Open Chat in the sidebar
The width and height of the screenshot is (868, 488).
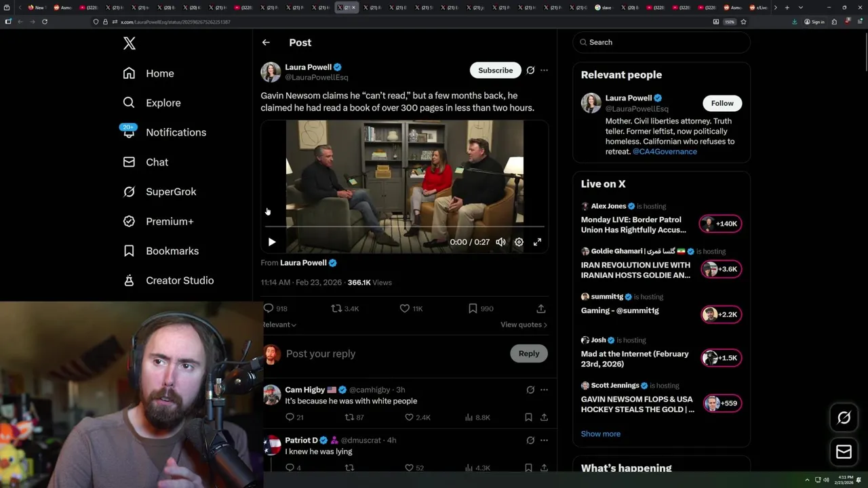[145, 162]
